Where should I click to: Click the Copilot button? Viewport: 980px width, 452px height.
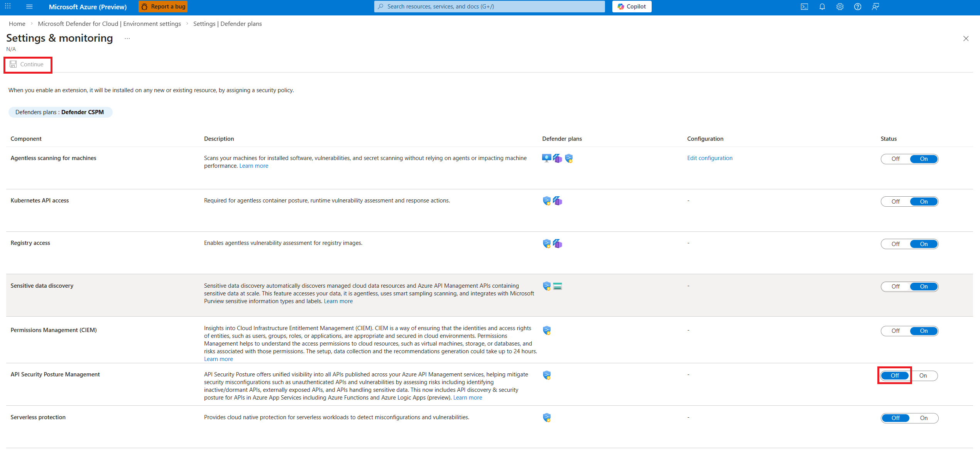click(x=632, y=7)
